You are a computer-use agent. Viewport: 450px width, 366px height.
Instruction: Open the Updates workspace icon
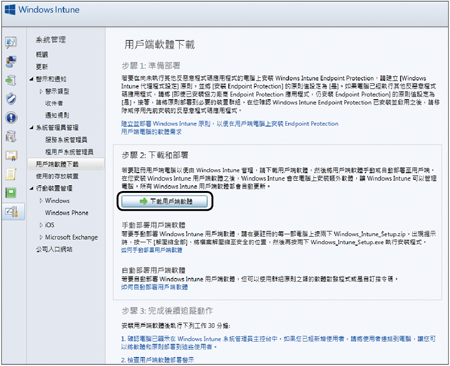(11, 80)
